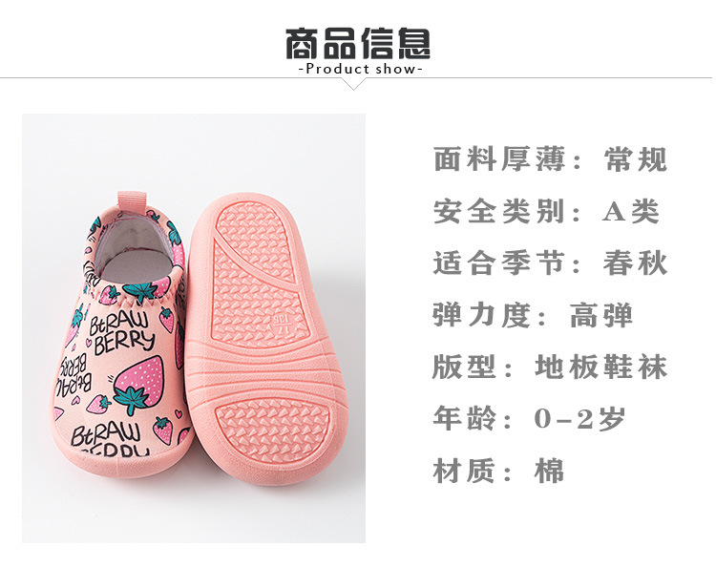Image resolution: width=716 pixels, height=588 pixels.
Task: Click the pink heel pull tab
Action: (132, 203)
